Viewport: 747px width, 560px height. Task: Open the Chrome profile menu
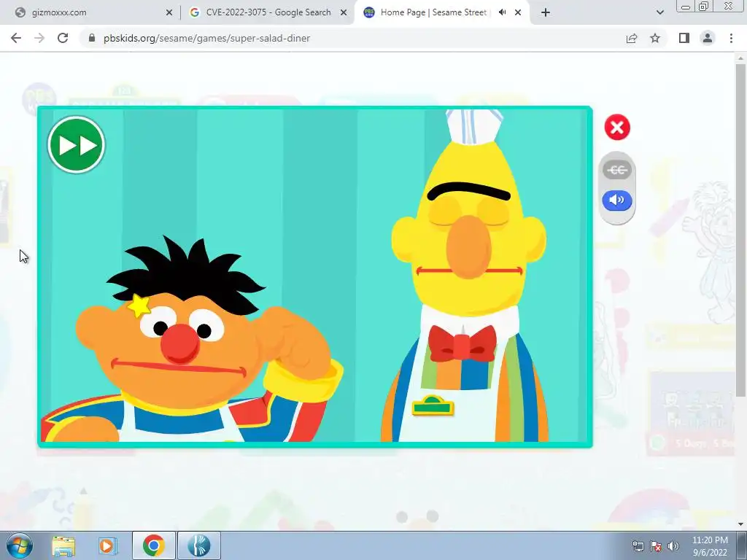[708, 38]
